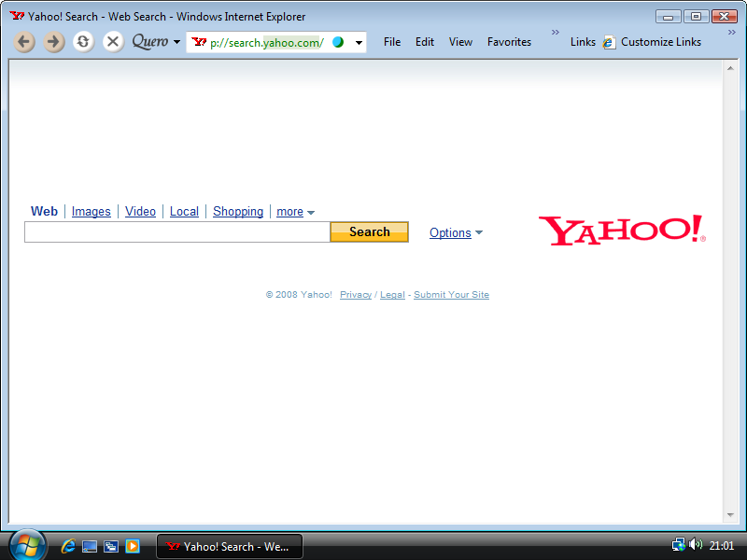Open the Privacy link in footer

point(356,295)
